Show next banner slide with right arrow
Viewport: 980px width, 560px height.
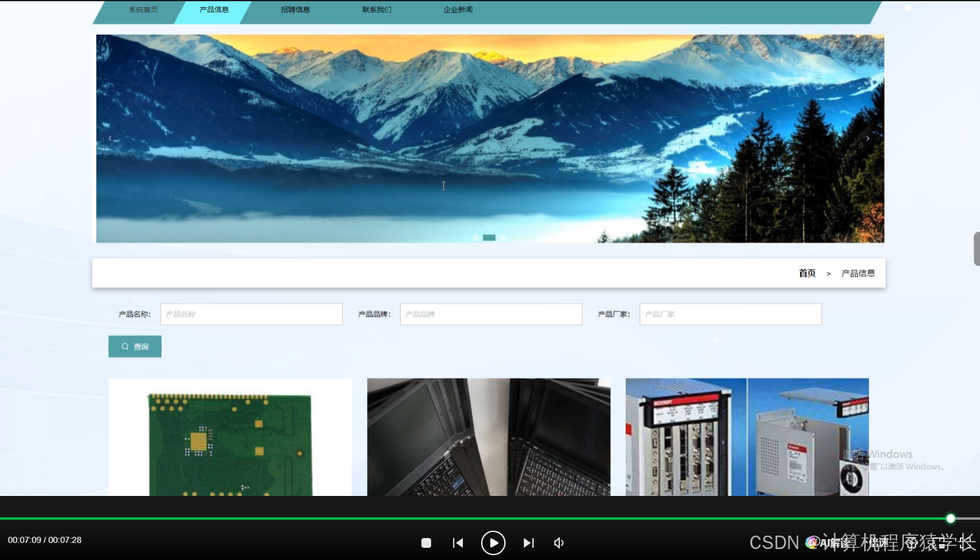point(868,138)
